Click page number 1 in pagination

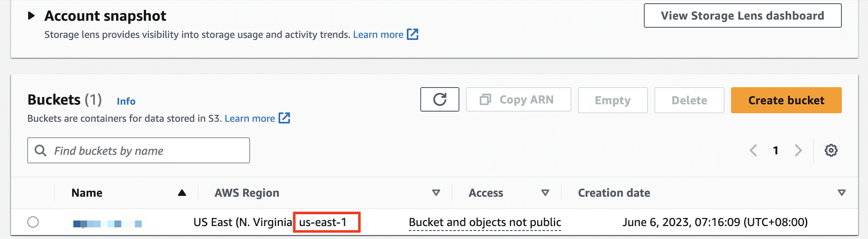(x=776, y=150)
